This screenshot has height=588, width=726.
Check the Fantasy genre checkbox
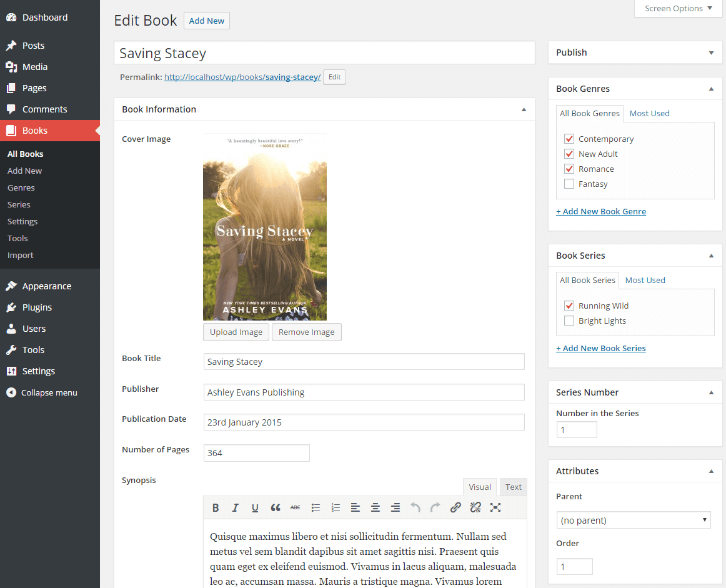[x=569, y=184]
